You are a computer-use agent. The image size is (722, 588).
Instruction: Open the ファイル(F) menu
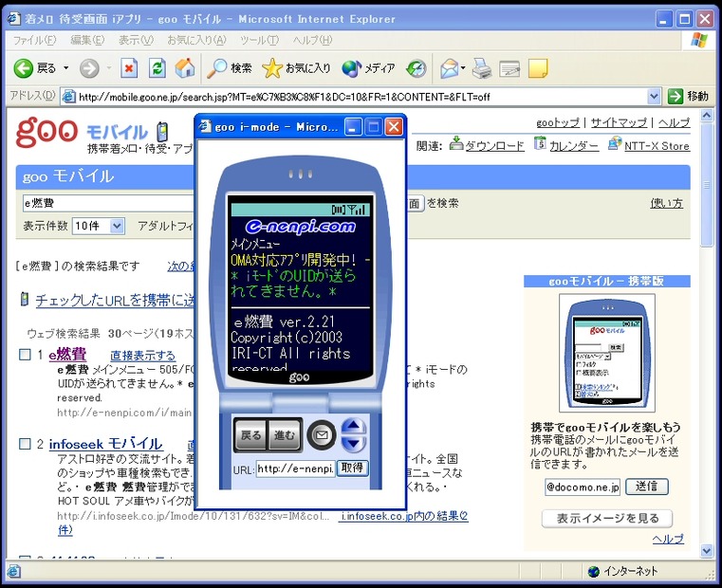pyautogui.click(x=34, y=40)
